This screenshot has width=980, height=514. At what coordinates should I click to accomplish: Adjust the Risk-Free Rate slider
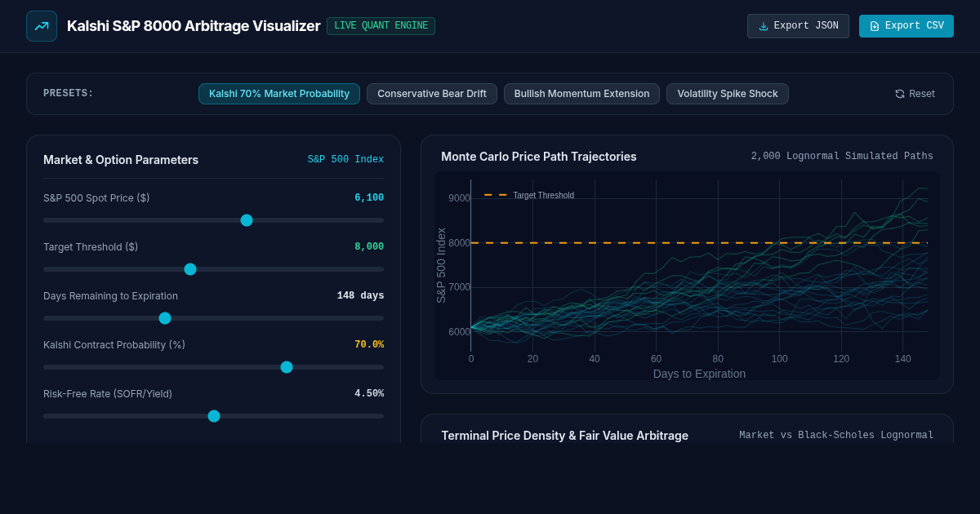coord(213,416)
